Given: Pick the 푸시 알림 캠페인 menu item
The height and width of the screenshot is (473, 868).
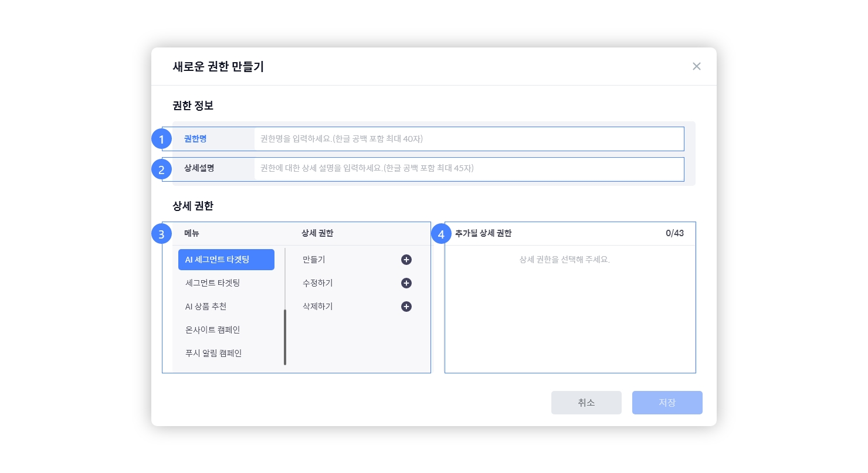Looking at the screenshot, I should click(213, 353).
